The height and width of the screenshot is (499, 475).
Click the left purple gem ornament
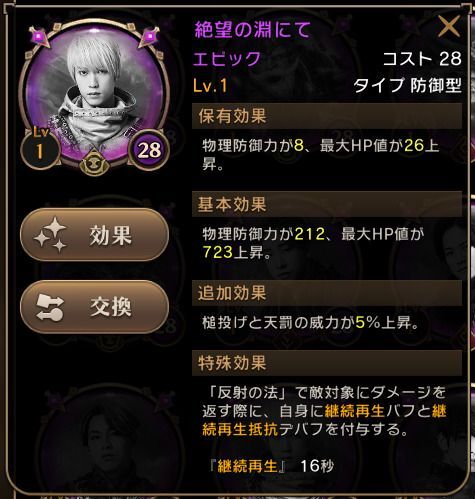point(39,37)
